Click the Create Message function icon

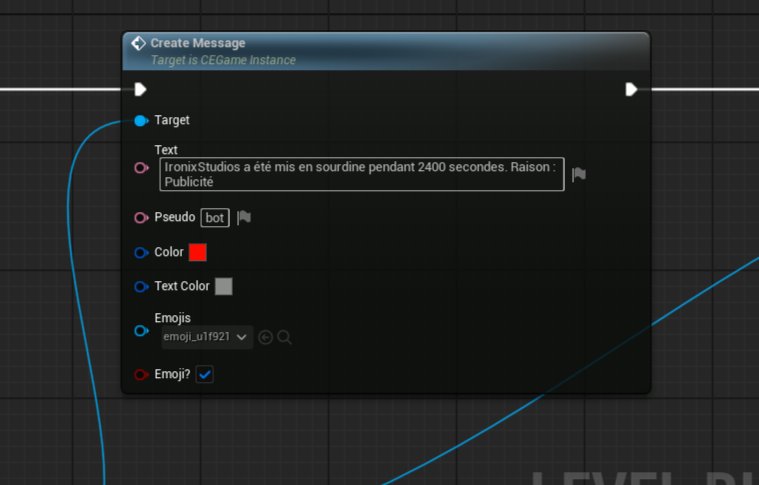138,43
